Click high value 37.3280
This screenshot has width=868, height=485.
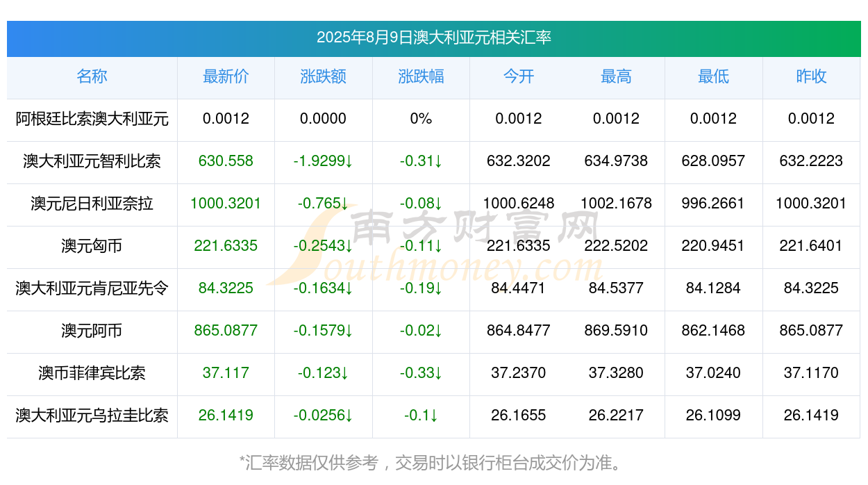616,373
